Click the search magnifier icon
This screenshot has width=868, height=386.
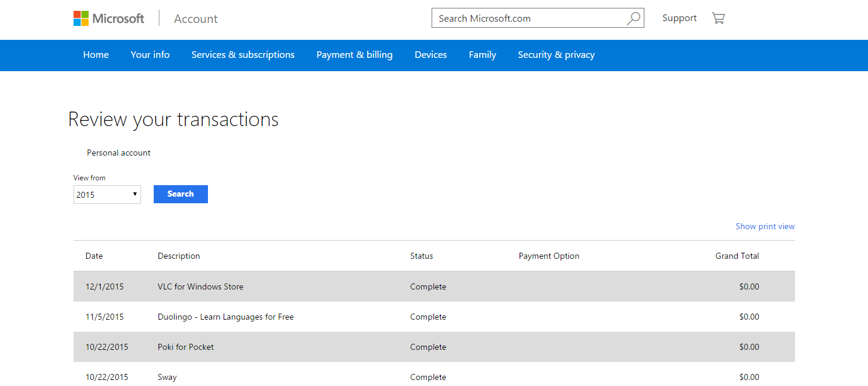pos(633,19)
